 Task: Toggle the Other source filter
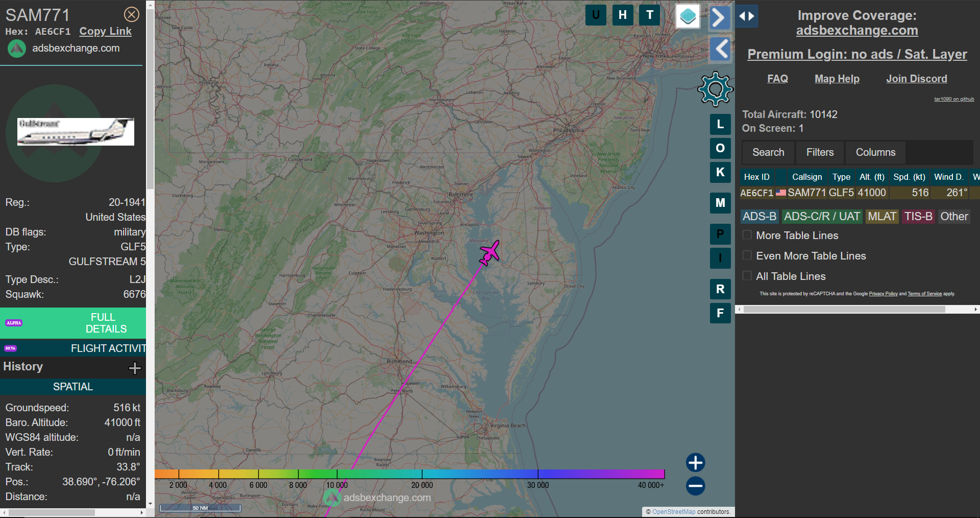[954, 217]
